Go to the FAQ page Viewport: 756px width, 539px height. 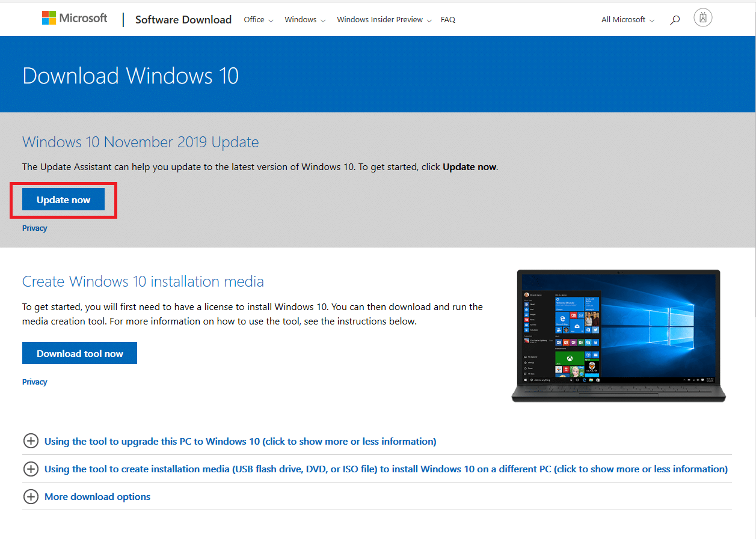pos(448,20)
